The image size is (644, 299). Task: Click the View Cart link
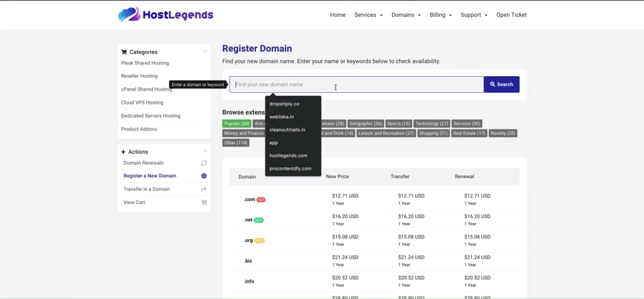tap(134, 203)
